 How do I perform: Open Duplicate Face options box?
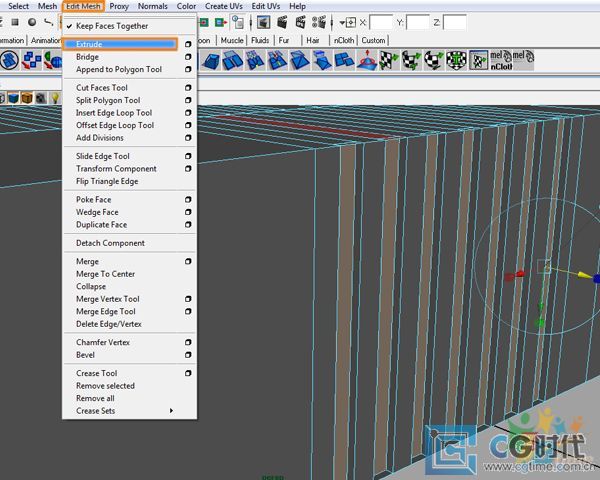(188, 225)
